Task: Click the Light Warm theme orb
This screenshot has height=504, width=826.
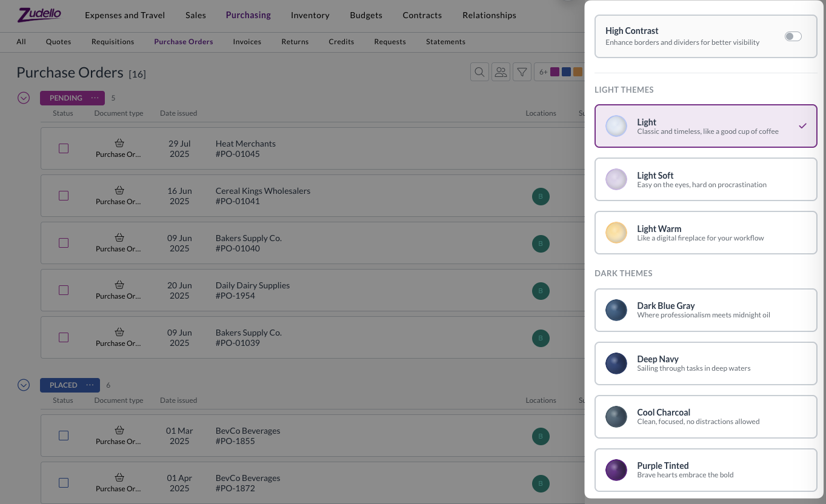Action: point(616,233)
